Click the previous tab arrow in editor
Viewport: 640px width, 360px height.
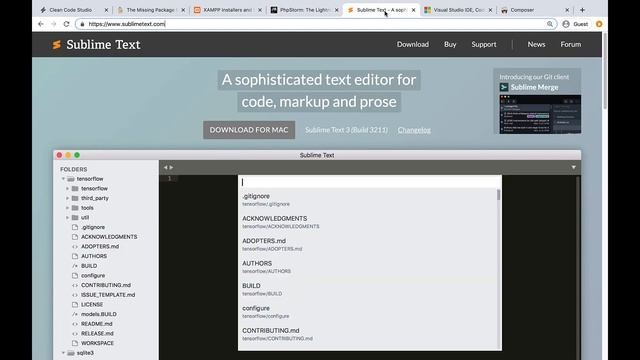pos(165,167)
